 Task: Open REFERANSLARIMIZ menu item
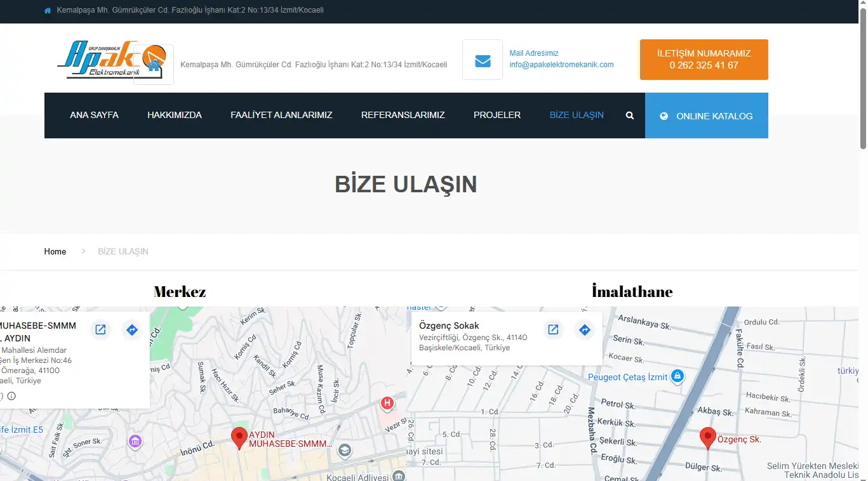(x=403, y=115)
